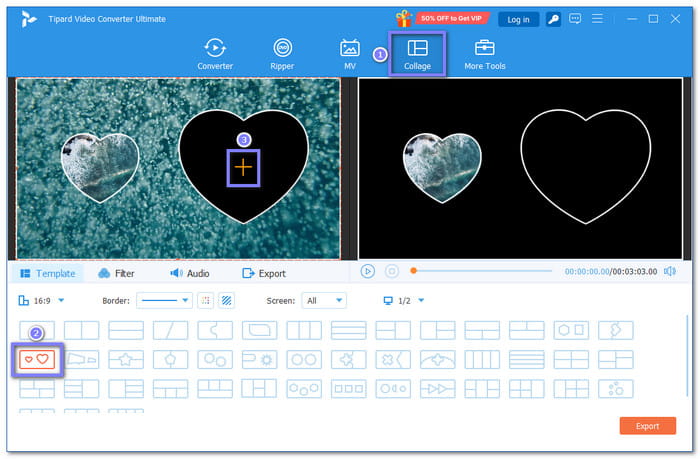The width and height of the screenshot is (700, 459).
Task: Switch to the Audio tab
Action: click(189, 273)
